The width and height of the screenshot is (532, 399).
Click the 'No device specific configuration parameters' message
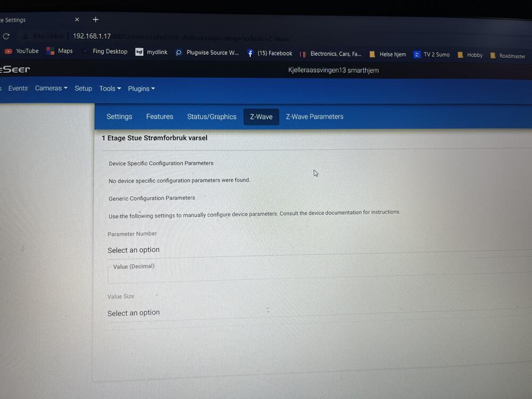[179, 180]
